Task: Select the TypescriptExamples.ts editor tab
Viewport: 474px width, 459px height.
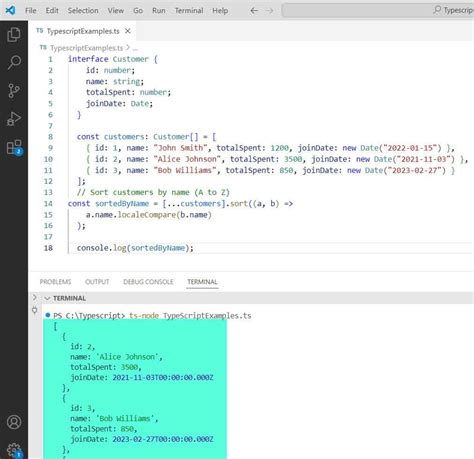Action: 83,31
